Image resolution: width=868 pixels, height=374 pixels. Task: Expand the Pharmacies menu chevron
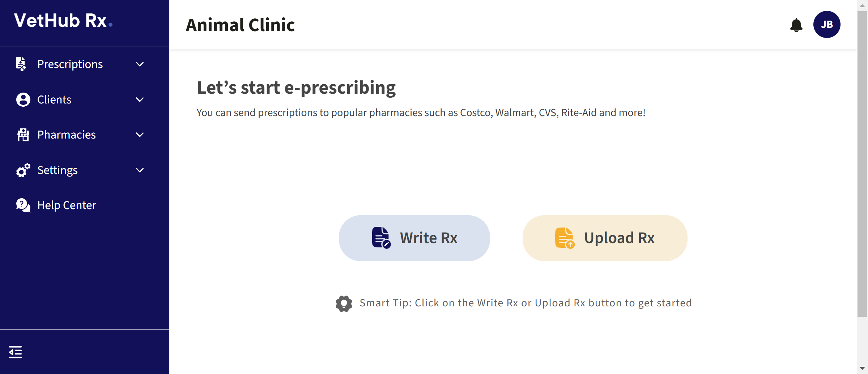140,135
